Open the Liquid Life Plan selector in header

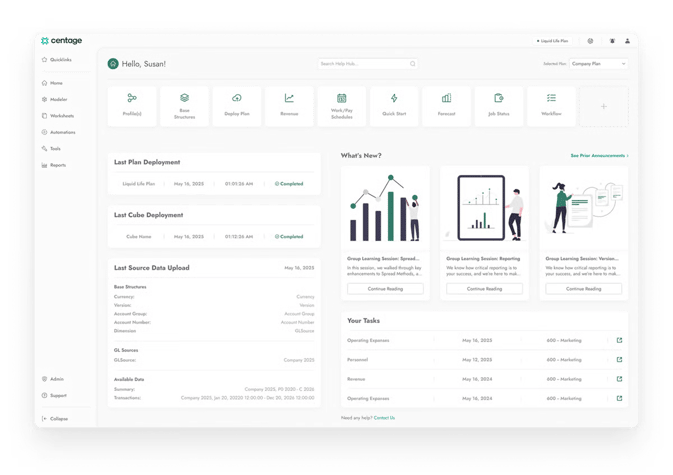point(553,41)
